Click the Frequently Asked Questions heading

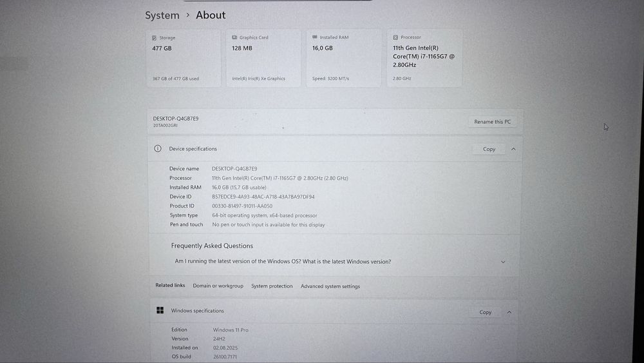tap(212, 246)
